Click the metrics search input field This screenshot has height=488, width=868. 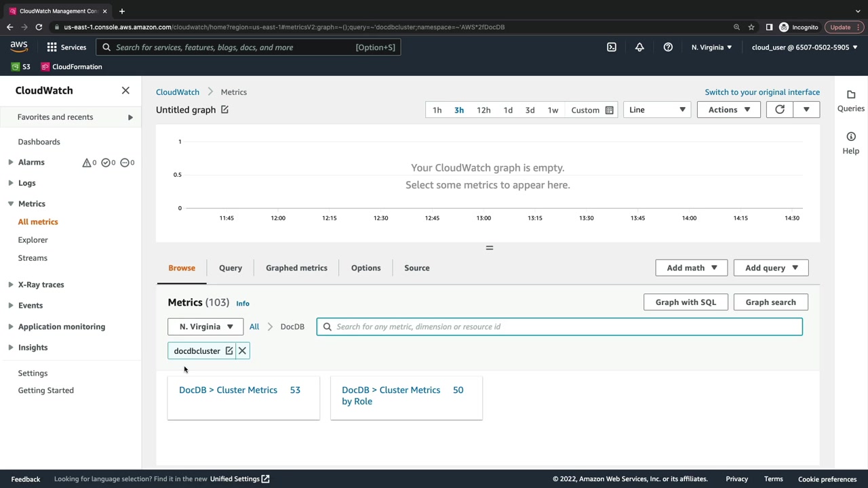point(566,327)
